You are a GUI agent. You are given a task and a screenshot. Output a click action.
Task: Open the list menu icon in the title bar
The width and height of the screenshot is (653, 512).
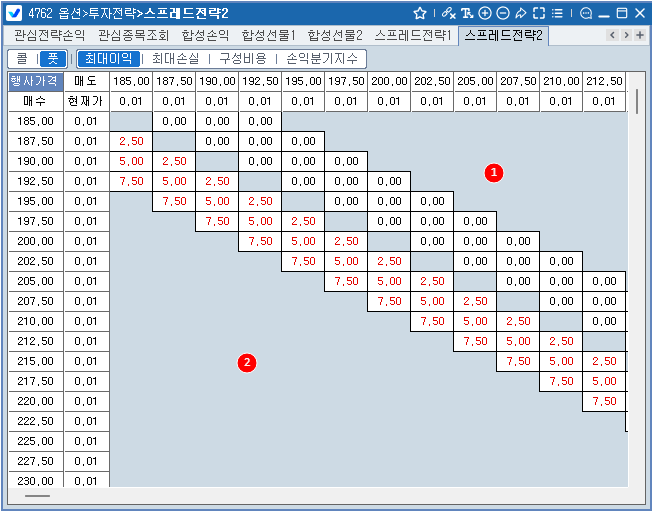[x=557, y=13]
